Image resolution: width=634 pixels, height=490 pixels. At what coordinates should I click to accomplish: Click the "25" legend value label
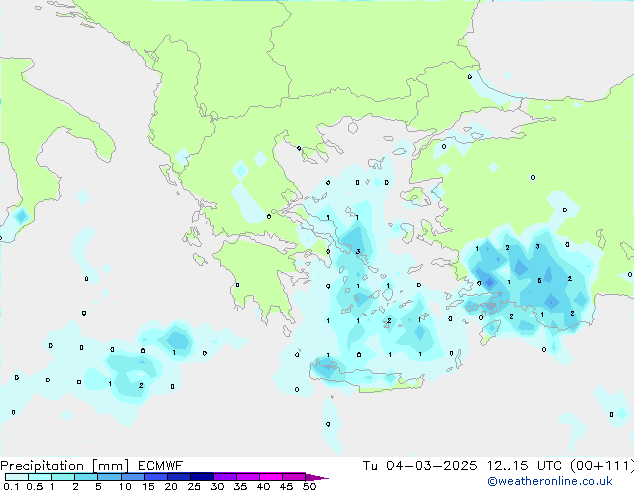(x=194, y=486)
